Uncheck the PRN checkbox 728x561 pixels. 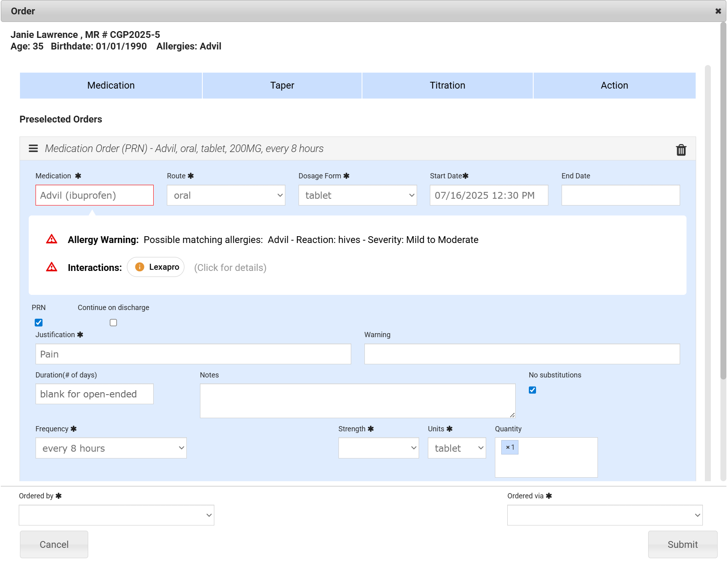[39, 322]
